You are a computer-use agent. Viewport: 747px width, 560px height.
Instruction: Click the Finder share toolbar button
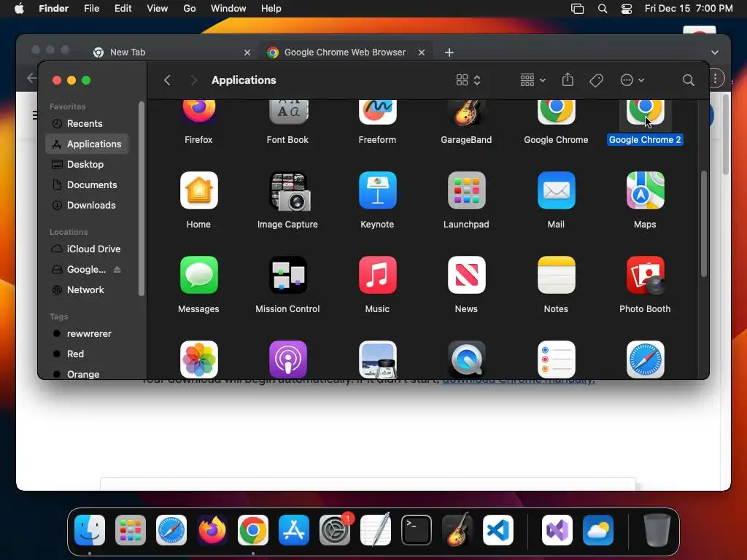pyautogui.click(x=568, y=79)
